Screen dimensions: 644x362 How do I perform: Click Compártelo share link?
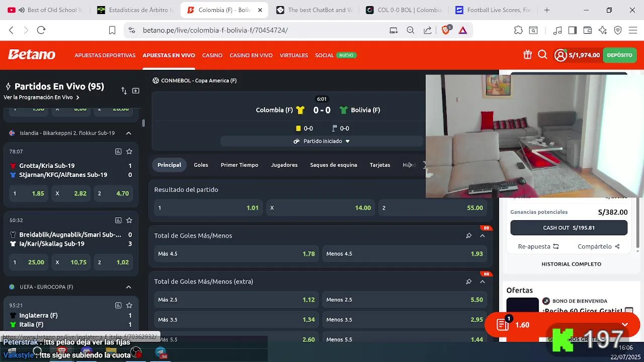tap(599, 246)
